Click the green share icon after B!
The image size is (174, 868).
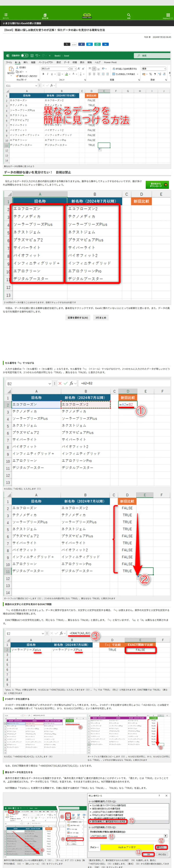[x=97, y=44]
